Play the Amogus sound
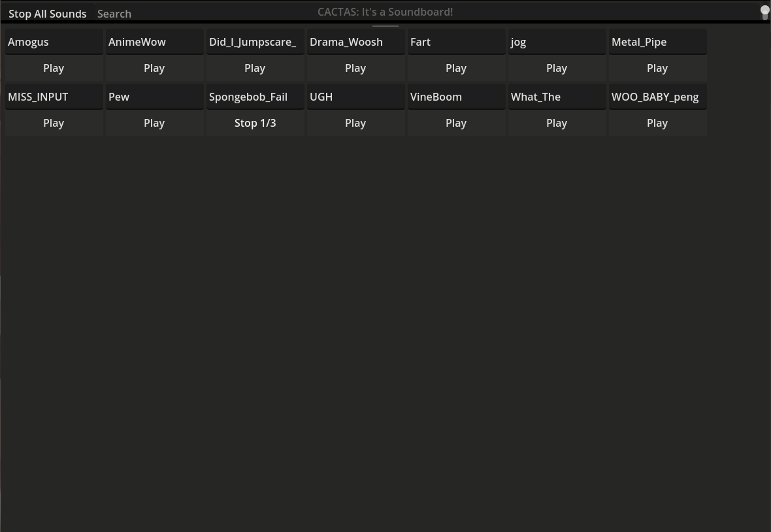The image size is (771, 532). (x=54, y=69)
